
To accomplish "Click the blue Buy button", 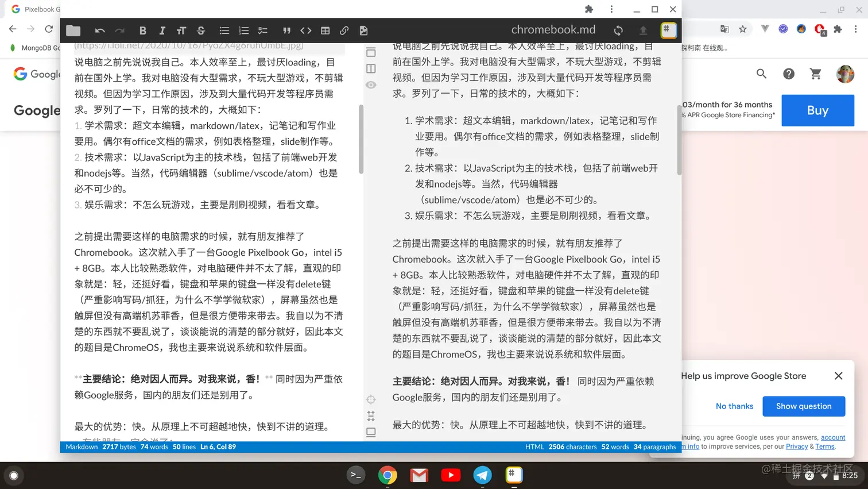I will 817,110.
